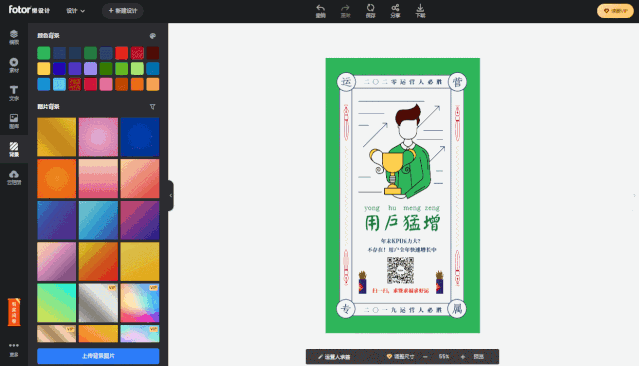
Task: Collapse the left panel with the arrow handle
Action: (x=171, y=196)
